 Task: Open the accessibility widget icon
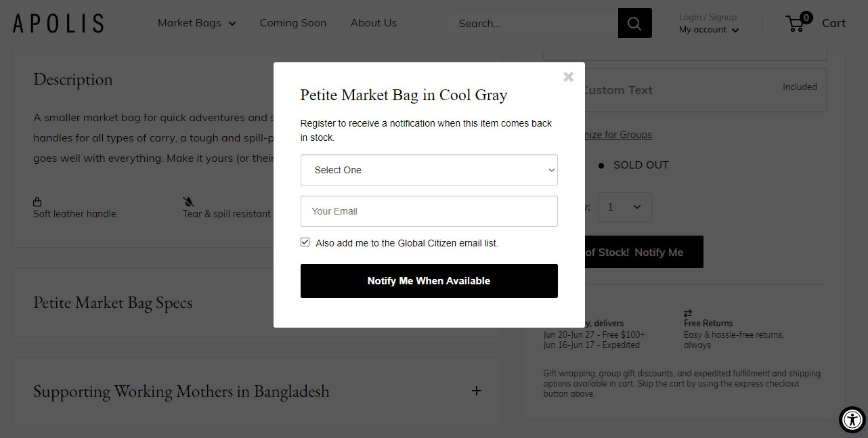pyautogui.click(x=852, y=420)
